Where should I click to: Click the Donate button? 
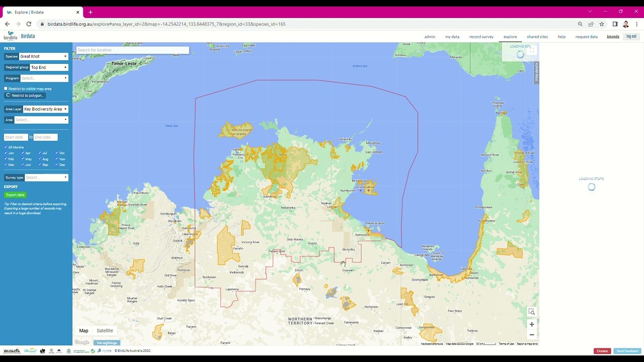click(602, 351)
